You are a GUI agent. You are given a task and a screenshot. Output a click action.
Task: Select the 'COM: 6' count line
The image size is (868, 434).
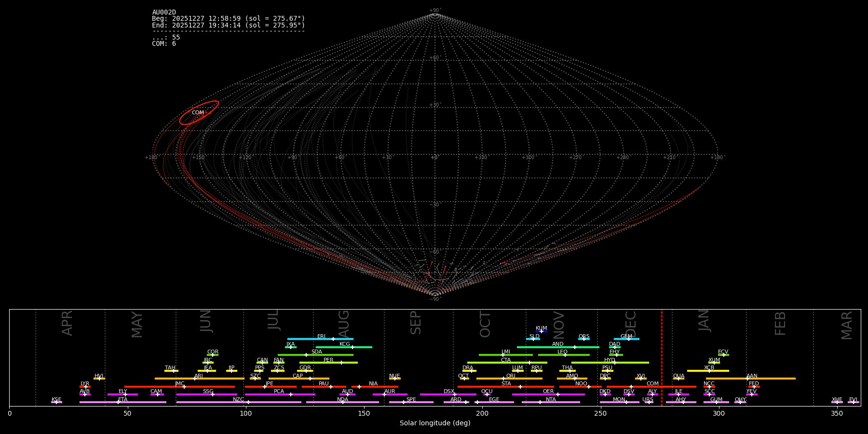pyautogui.click(x=164, y=44)
